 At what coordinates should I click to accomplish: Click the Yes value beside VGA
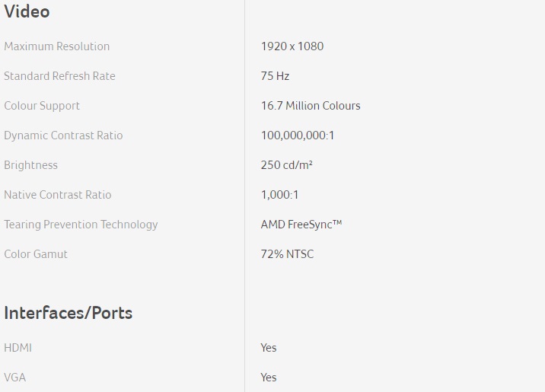coord(269,378)
